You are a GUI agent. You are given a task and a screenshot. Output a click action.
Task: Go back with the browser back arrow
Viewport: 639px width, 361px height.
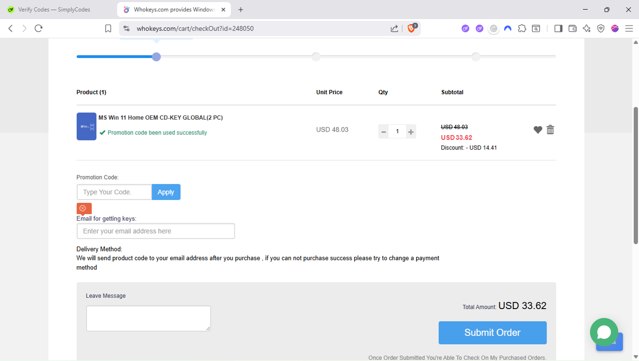[x=11, y=28]
